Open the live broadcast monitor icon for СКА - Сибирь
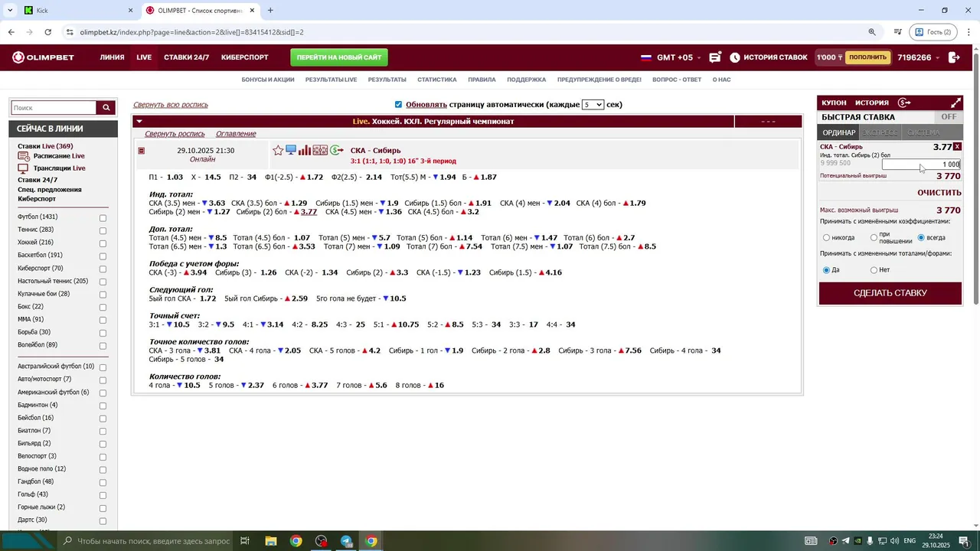This screenshot has width=980, height=551. (x=291, y=150)
